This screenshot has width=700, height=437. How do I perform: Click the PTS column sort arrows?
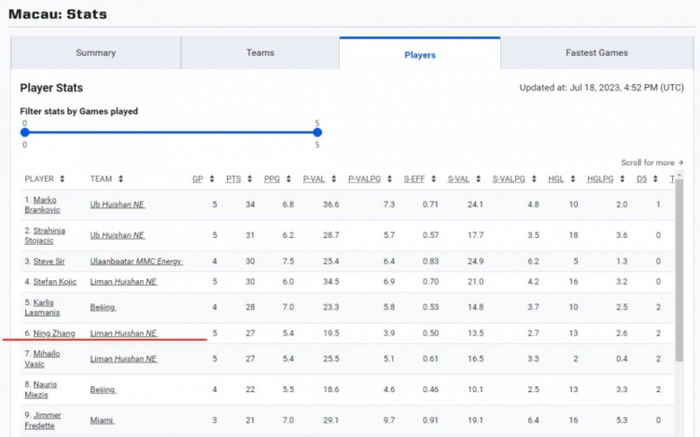click(250, 179)
